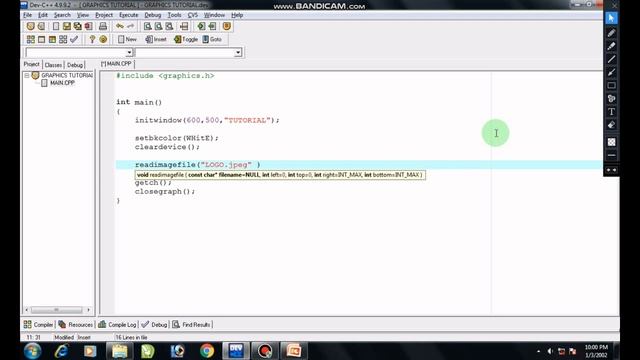Open the right function browser dropdown
The height and width of the screenshot is (360, 640).
(x=238, y=53)
